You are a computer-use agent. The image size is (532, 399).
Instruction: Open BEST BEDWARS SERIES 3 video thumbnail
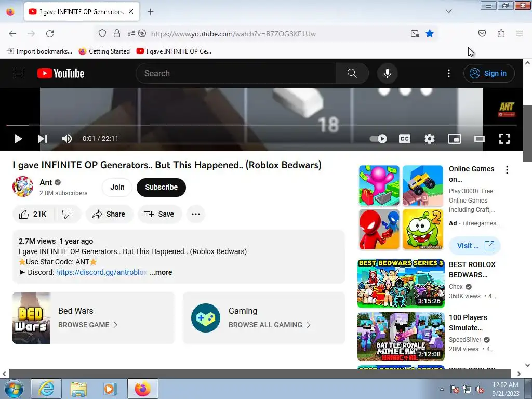click(x=401, y=284)
